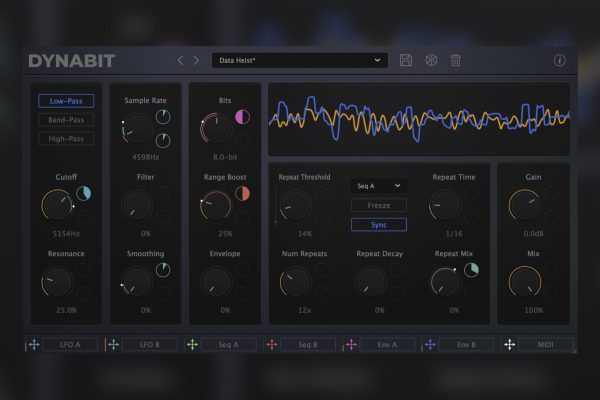Click the red modulation dial beside Range Boost
This screenshot has height=400, width=600.
242,194
